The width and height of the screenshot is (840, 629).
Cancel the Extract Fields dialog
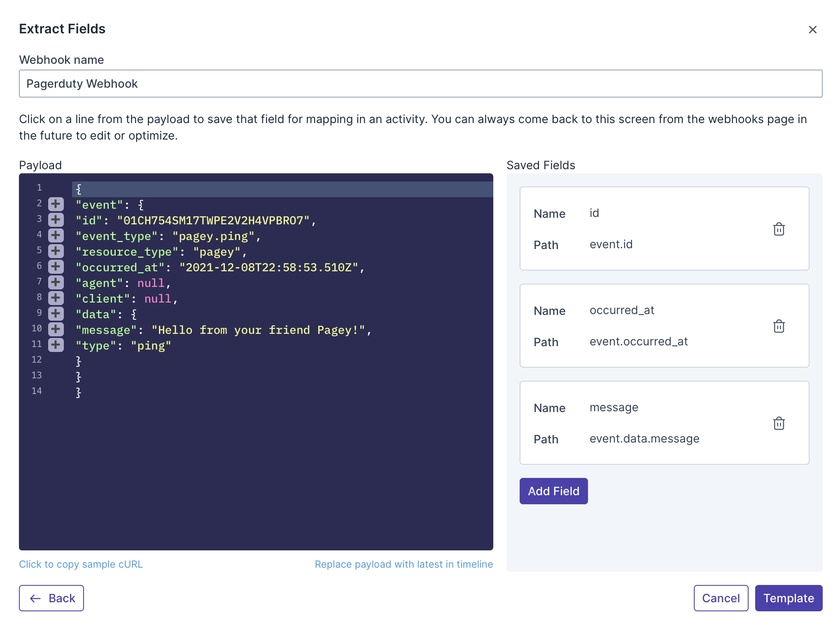pyautogui.click(x=721, y=598)
